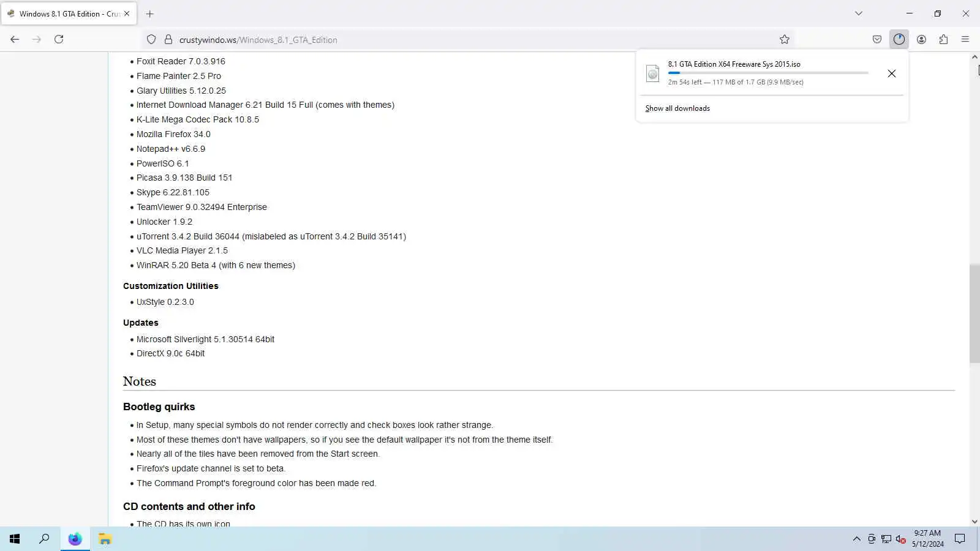Click Notepad++ v6.6.9 entry
The width and height of the screenshot is (980, 551).
[x=171, y=149]
